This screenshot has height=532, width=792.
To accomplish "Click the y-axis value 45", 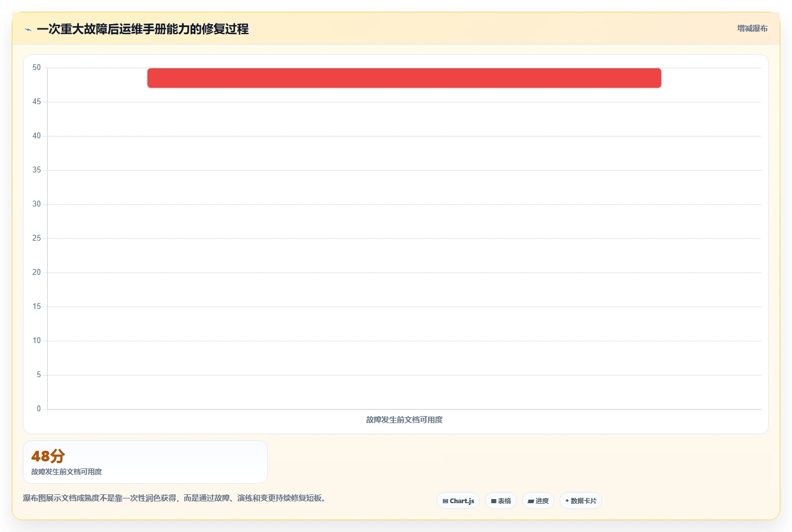I will [37, 102].
